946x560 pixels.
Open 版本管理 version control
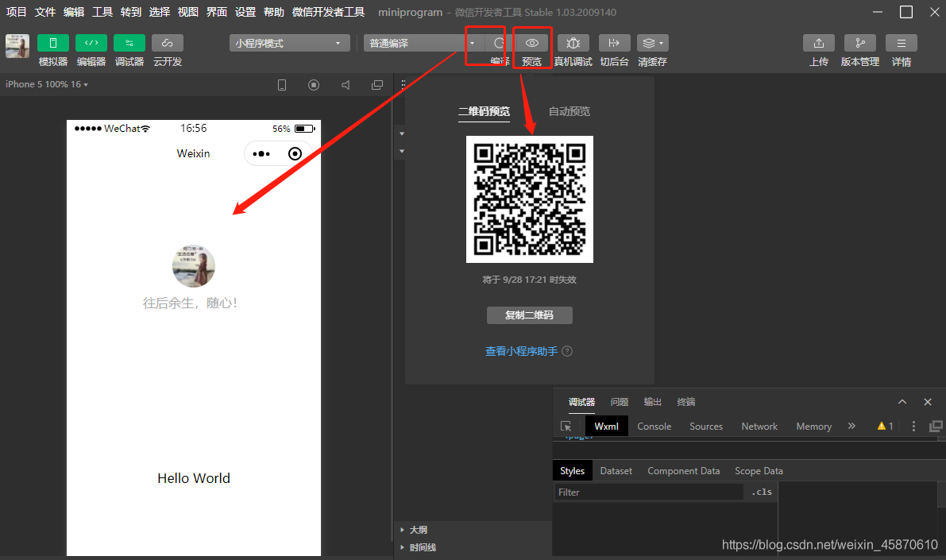pos(859,43)
